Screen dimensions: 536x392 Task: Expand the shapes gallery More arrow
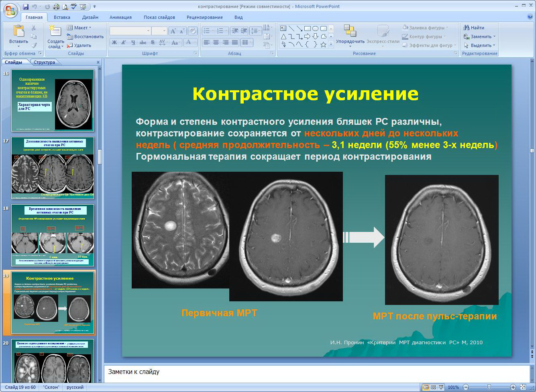click(331, 45)
